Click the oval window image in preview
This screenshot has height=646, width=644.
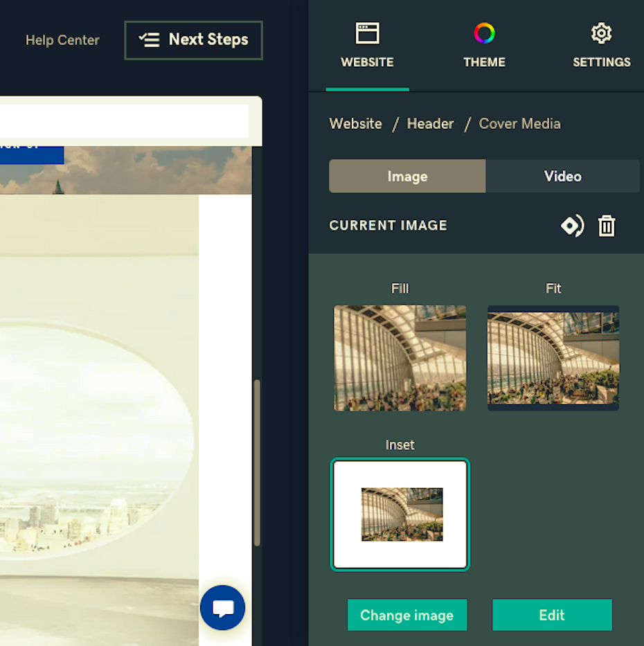click(x=90, y=436)
